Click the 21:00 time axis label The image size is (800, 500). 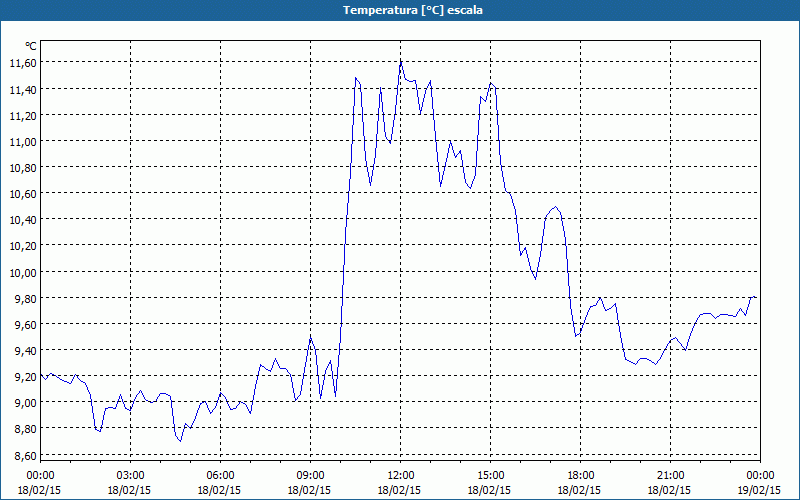[670, 476]
